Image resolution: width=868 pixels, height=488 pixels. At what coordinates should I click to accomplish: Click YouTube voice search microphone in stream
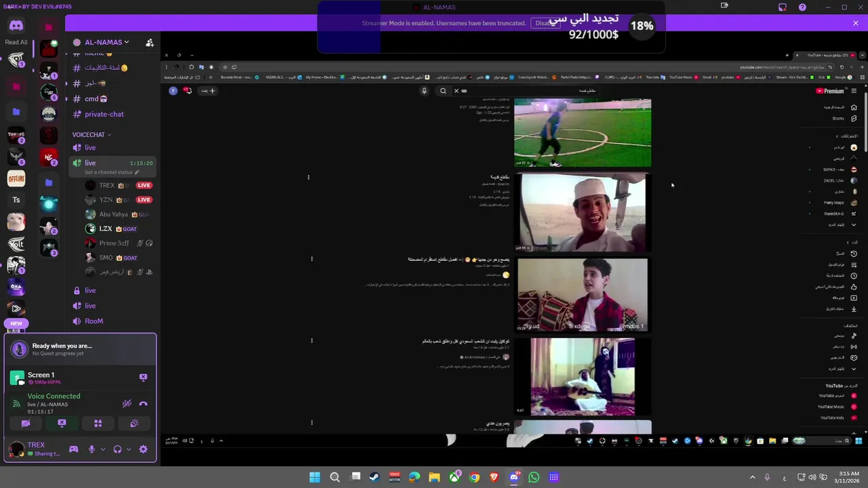pos(425,91)
